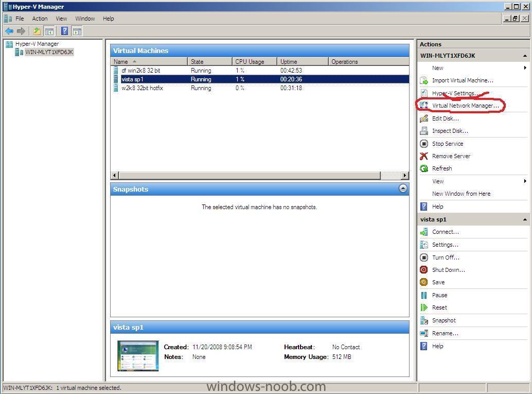Open the File menu
The width and height of the screenshot is (532, 394).
(20, 19)
